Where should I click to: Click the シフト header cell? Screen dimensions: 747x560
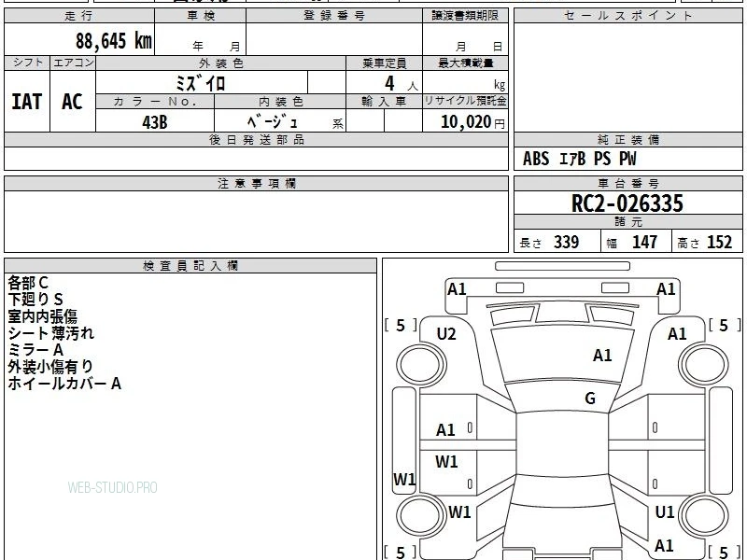pyautogui.click(x=27, y=63)
